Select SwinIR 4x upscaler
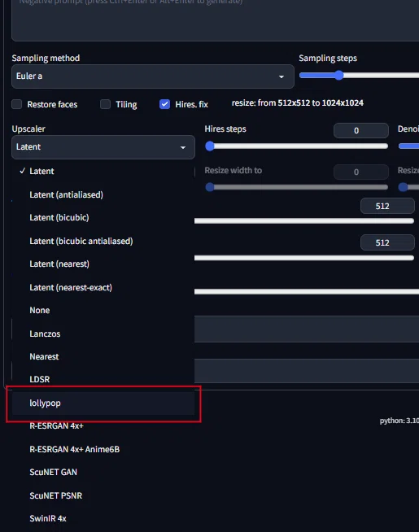Viewport: 419px width, 532px height. (103, 518)
